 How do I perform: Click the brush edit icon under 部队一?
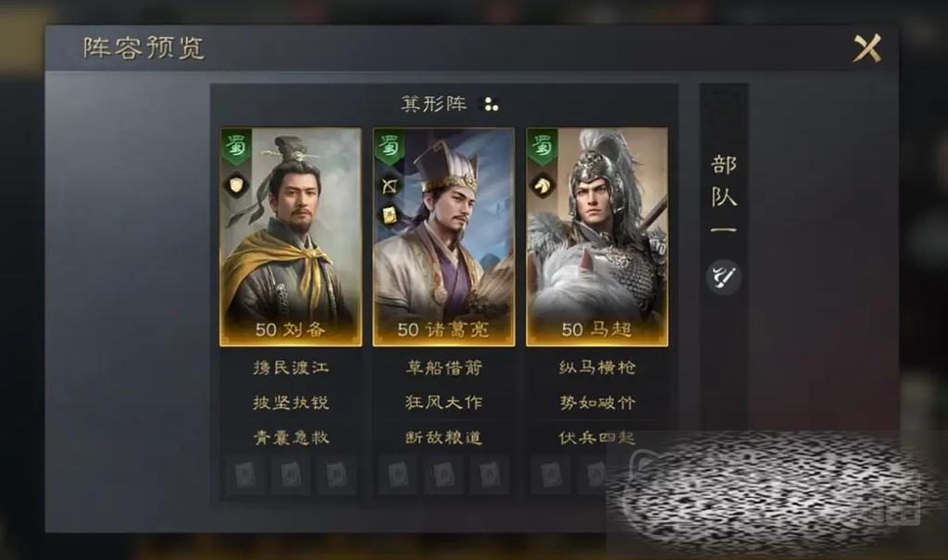point(723,277)
